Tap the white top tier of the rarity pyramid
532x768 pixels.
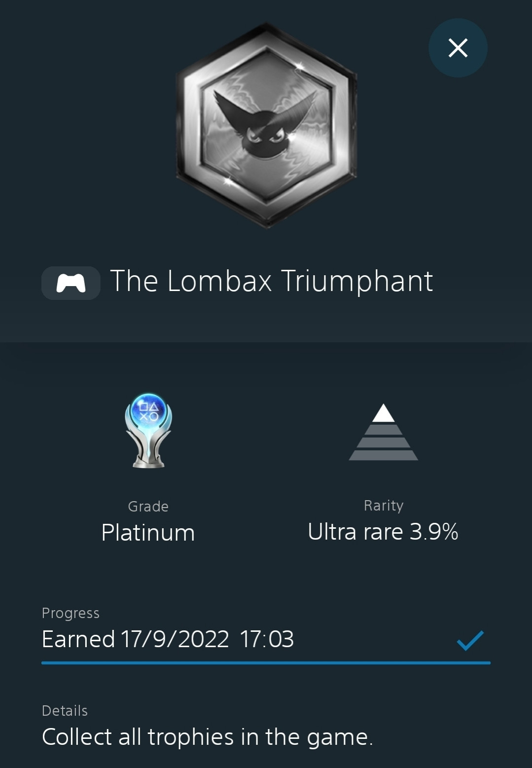[x=384, y=413]
